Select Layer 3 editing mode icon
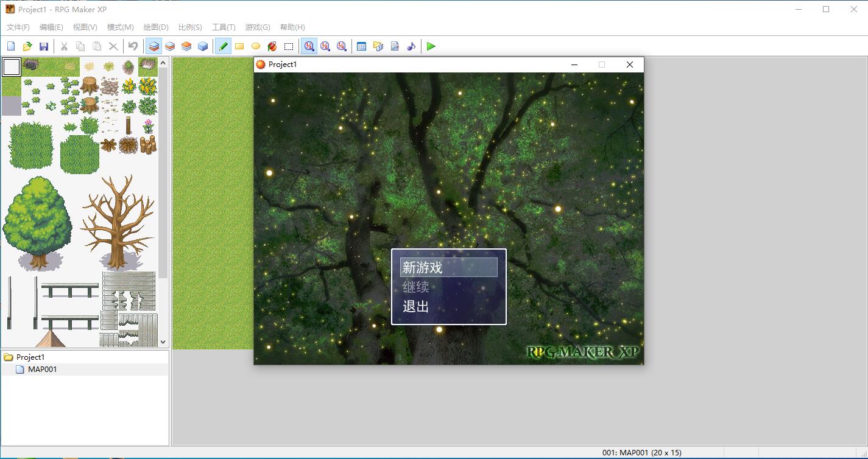The height and width of the screenshot is (459, 868). tap(186, 46)
